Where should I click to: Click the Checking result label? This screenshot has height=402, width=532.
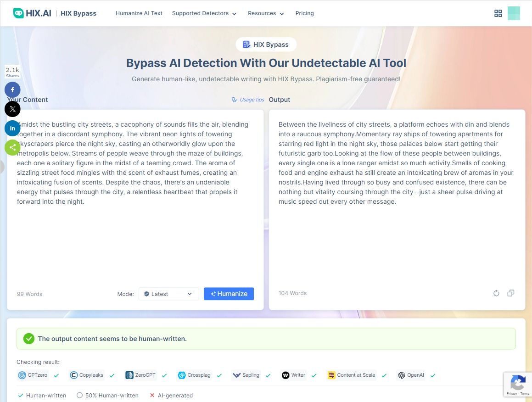38,362
